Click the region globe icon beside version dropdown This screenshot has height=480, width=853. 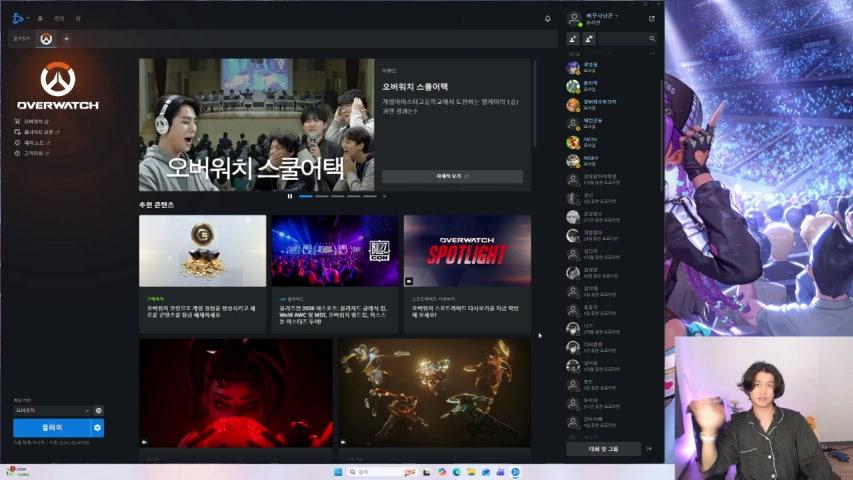click(98, 410)
